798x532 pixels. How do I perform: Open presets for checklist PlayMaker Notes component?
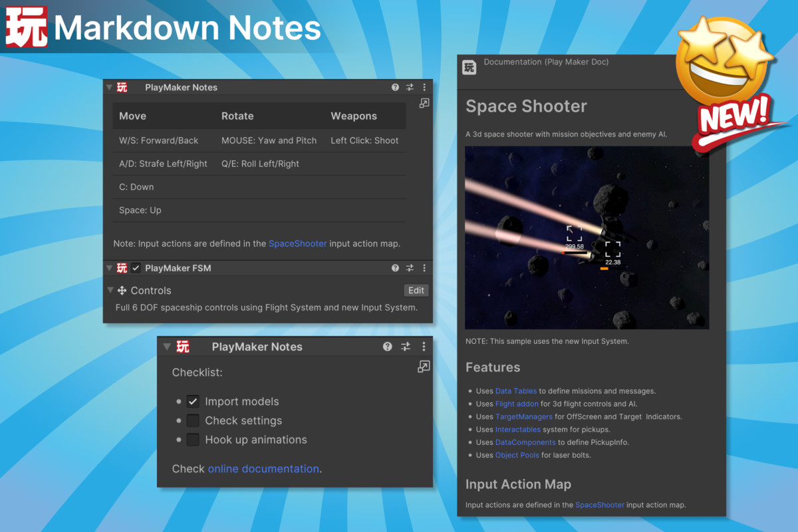(406, 346)
